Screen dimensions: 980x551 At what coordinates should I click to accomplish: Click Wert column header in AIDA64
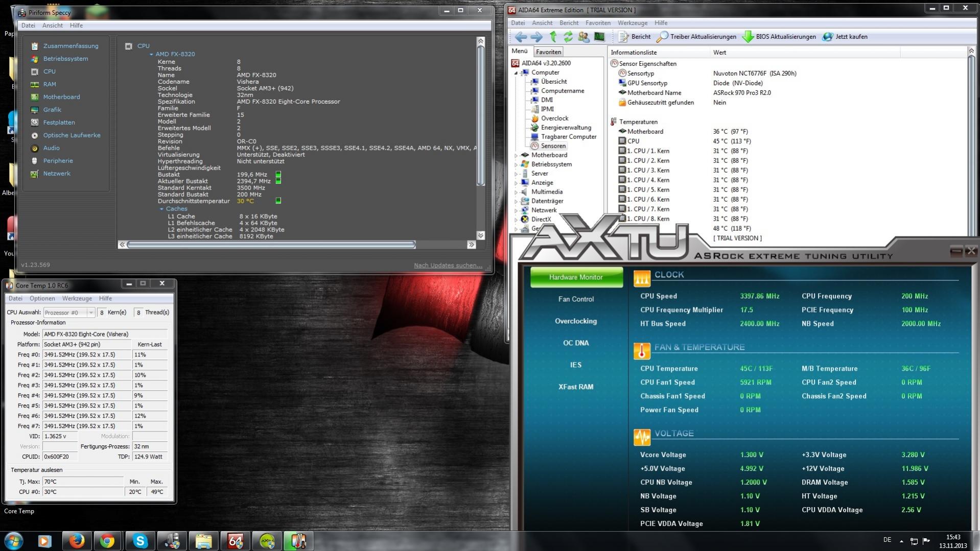805,53
